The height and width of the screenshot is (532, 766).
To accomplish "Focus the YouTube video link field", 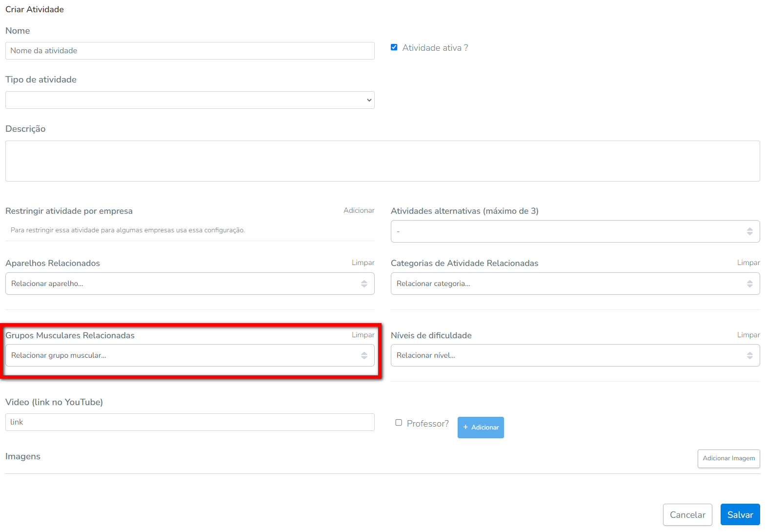I will 190,422.
